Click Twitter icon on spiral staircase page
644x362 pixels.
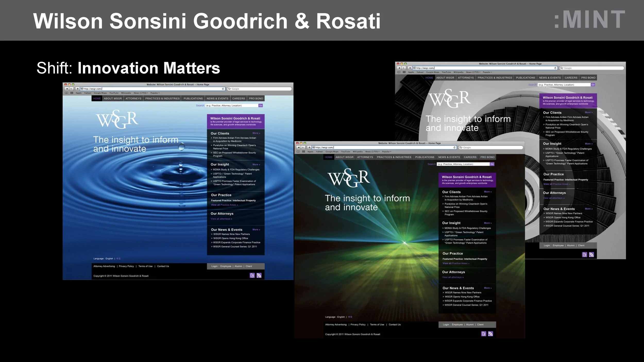pyautogui.click(x=584, y=255)
